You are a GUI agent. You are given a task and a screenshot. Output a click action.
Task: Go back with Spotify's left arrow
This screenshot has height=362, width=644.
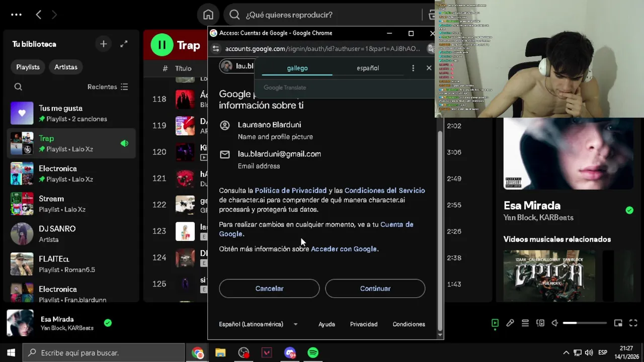38,15
